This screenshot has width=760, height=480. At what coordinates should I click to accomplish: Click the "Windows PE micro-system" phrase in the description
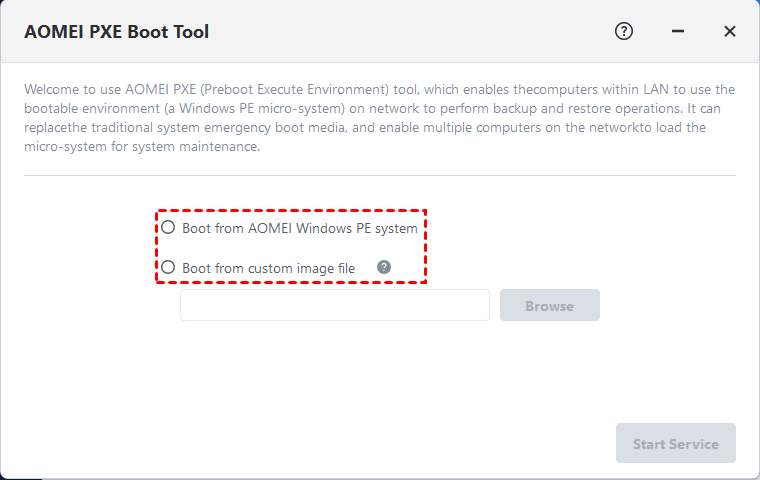[x=245, y=109]
